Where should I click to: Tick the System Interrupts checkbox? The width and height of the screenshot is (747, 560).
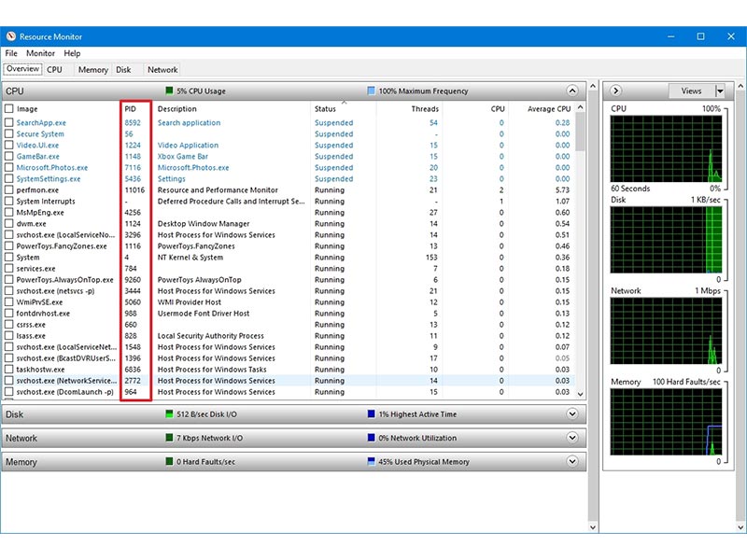click(8, 201)
